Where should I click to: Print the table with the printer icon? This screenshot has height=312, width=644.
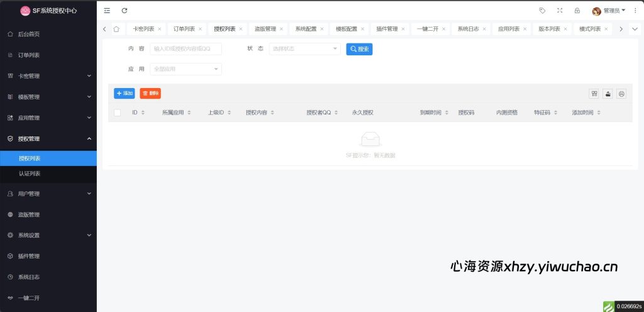pos(621,94)
